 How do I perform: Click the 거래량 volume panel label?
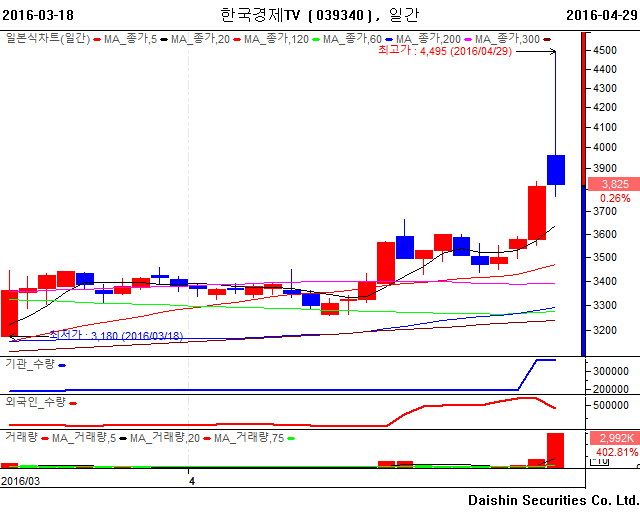point(21,437)
